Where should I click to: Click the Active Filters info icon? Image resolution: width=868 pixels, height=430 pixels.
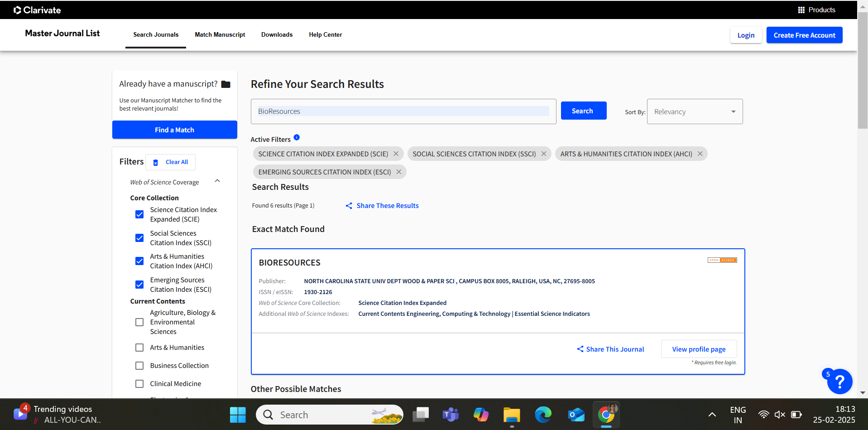297,138
